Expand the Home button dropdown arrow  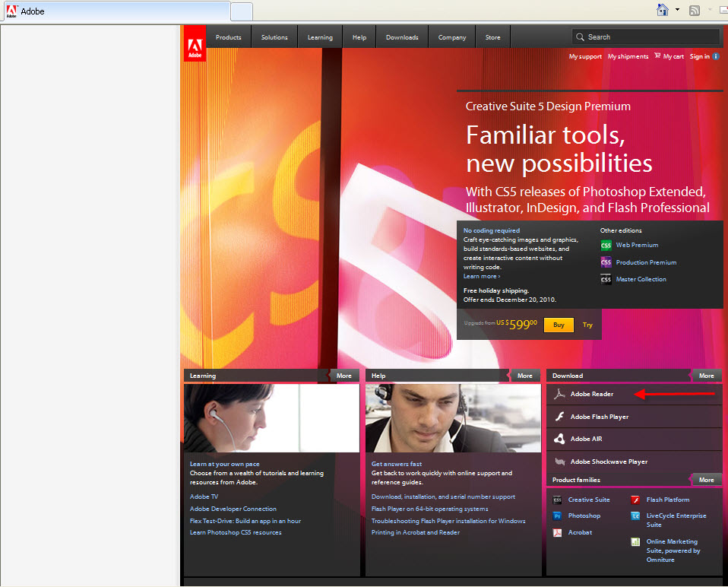click(x=677, y=10)
